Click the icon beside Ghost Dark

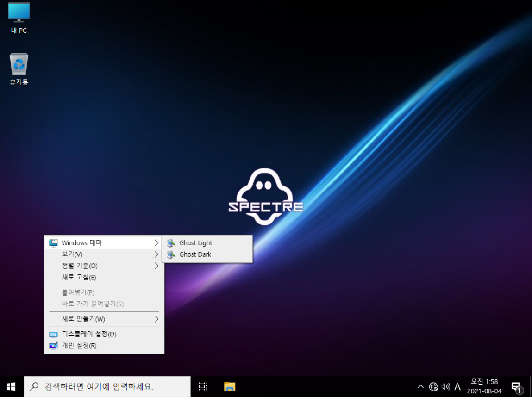coord(171,254)
